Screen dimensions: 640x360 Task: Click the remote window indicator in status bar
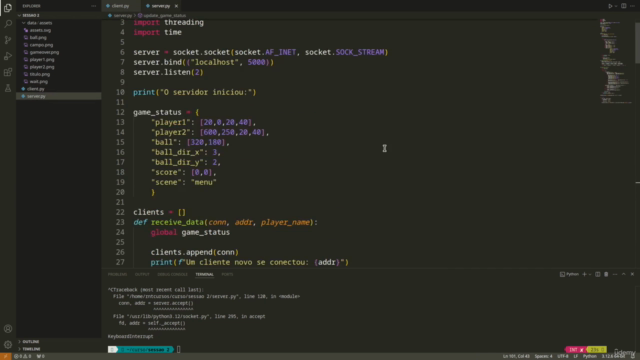[5, 356]
